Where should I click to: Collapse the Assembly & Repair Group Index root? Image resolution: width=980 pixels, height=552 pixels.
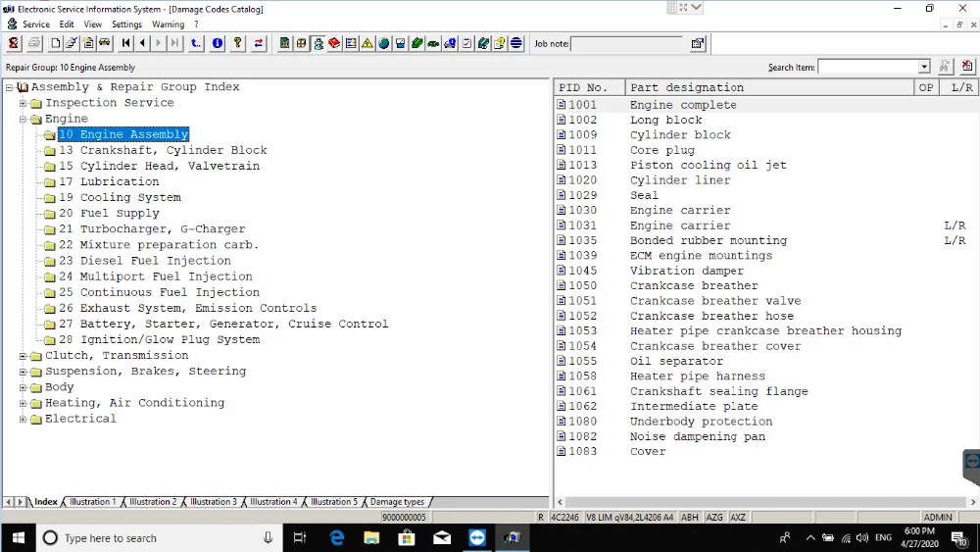click(x=10, y=87)
